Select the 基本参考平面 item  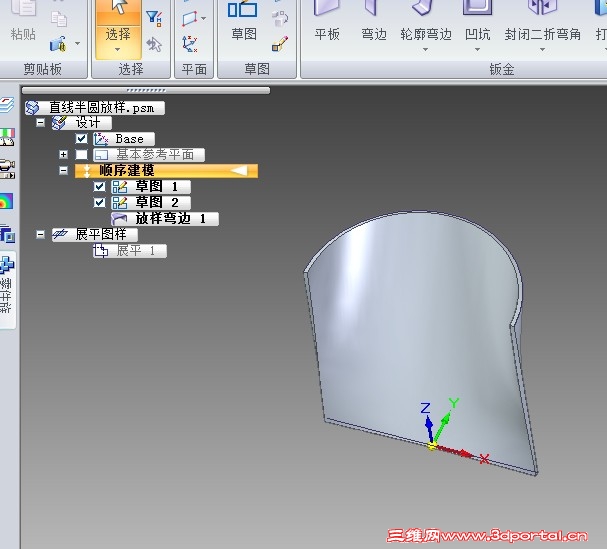coord(149,155)
